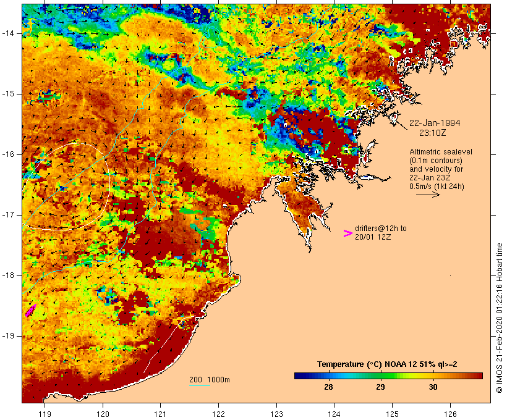Click longitude axis label 119

pos(45,414)
